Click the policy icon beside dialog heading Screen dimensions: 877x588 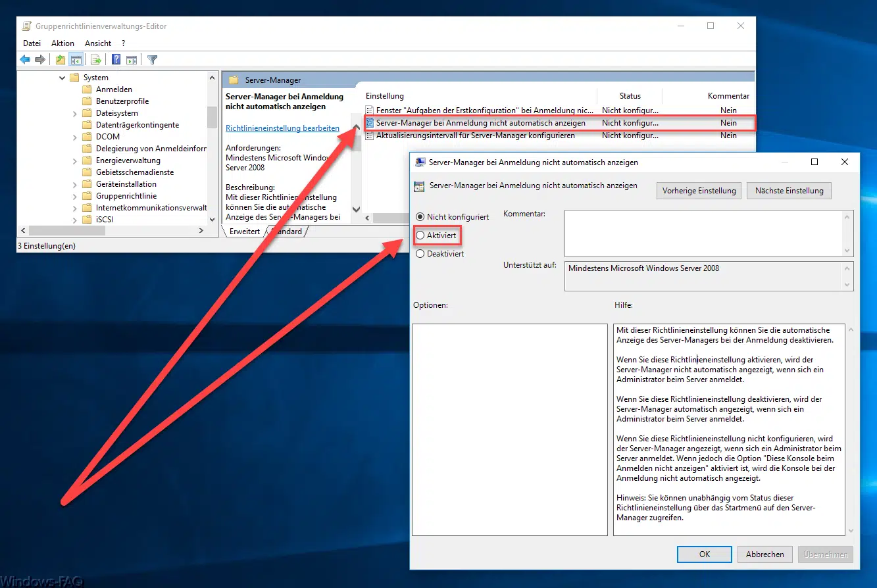(x=419, y=187)
